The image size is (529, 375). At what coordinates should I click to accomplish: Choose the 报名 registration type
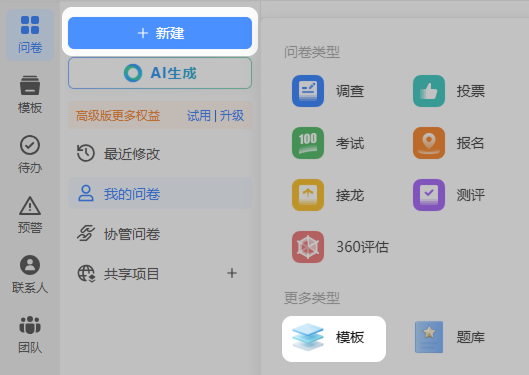449,143
